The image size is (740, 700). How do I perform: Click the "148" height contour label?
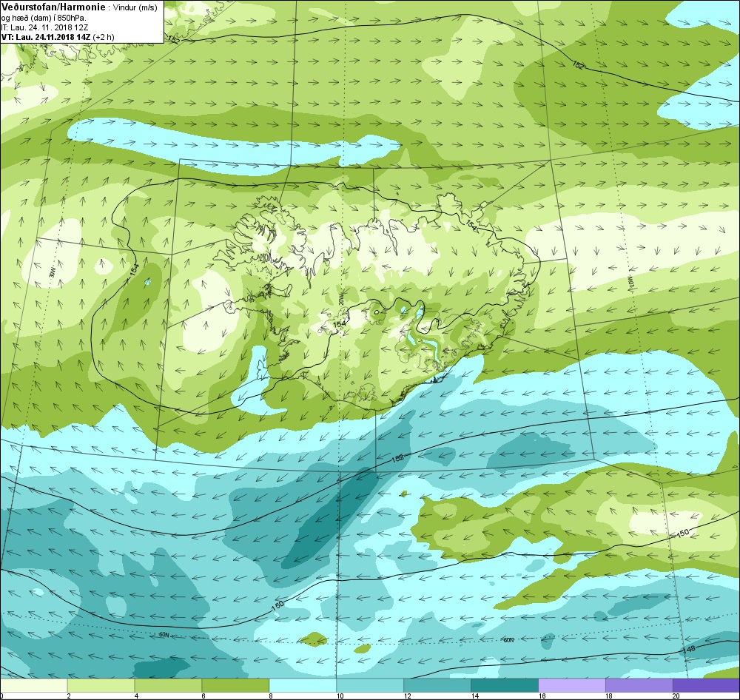pos(688,650)
